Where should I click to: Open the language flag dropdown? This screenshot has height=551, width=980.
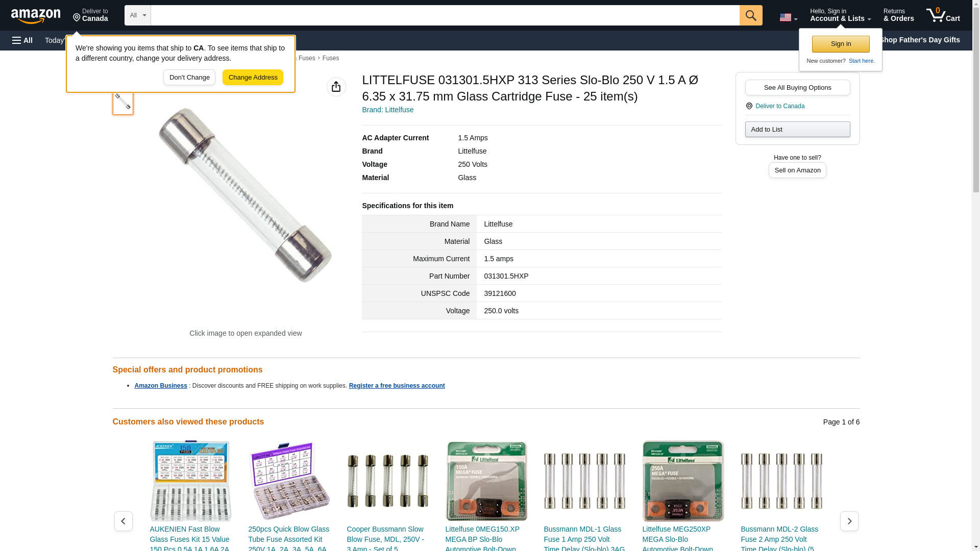click(788, 17)
